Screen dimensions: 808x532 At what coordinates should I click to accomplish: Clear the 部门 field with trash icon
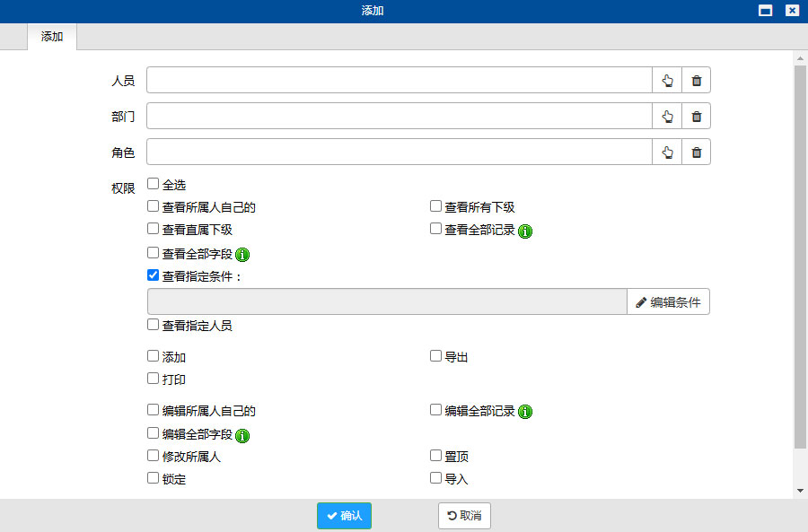[x=696, y=116]
